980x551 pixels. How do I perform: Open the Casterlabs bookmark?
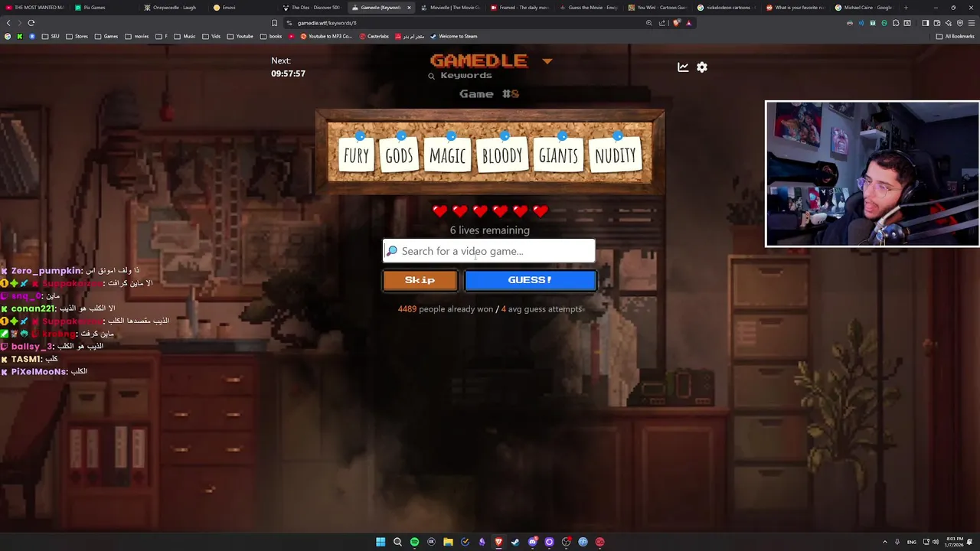374,36
